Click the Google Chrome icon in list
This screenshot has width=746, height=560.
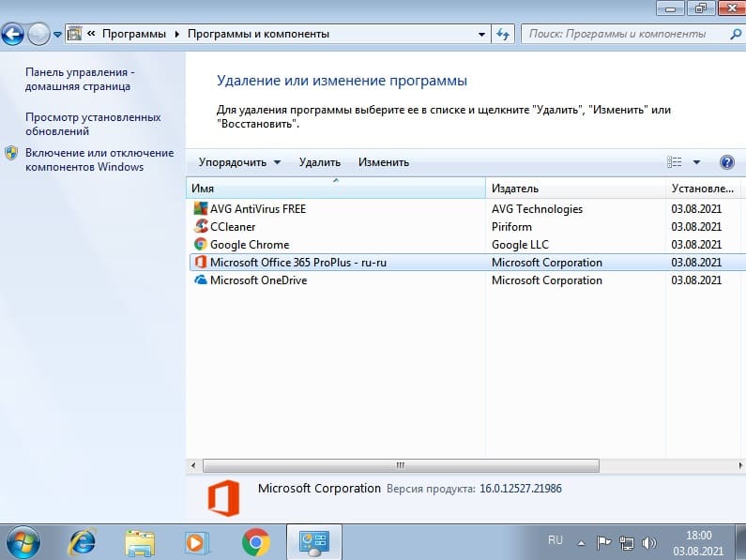[x=201, y=244]
